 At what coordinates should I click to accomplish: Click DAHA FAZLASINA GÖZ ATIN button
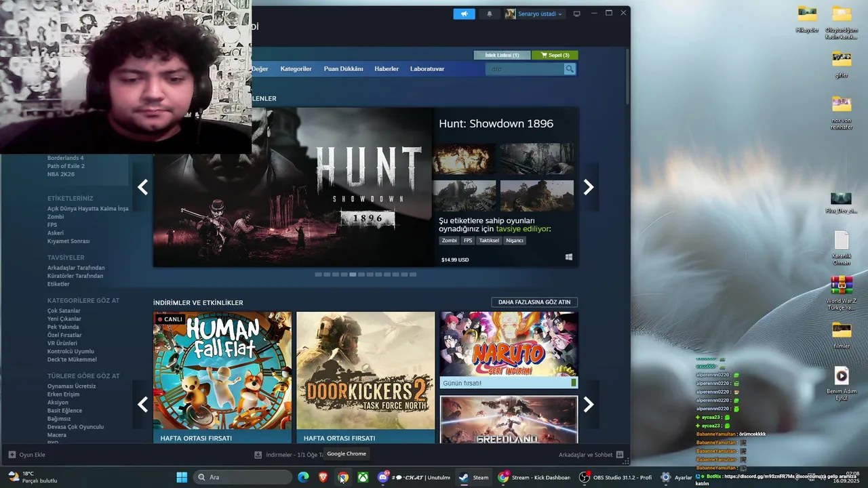point(534,302)
